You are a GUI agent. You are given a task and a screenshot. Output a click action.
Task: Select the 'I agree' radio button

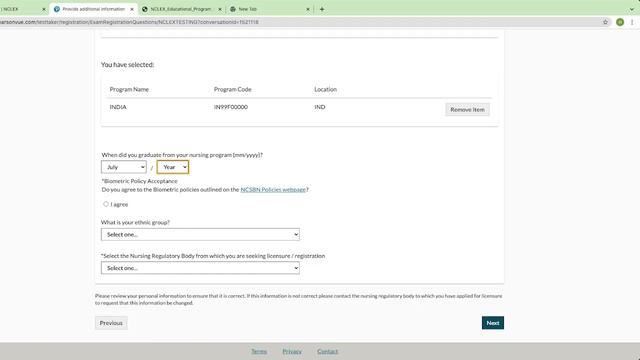point(106,204)
